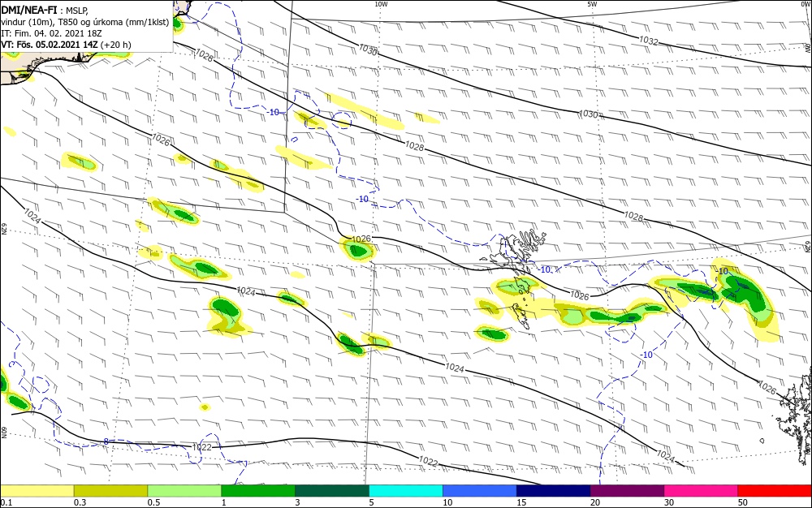The height and width of the screenshot is (508, 812).
Task: Click the 0.5 legend value
Action: 153,502
